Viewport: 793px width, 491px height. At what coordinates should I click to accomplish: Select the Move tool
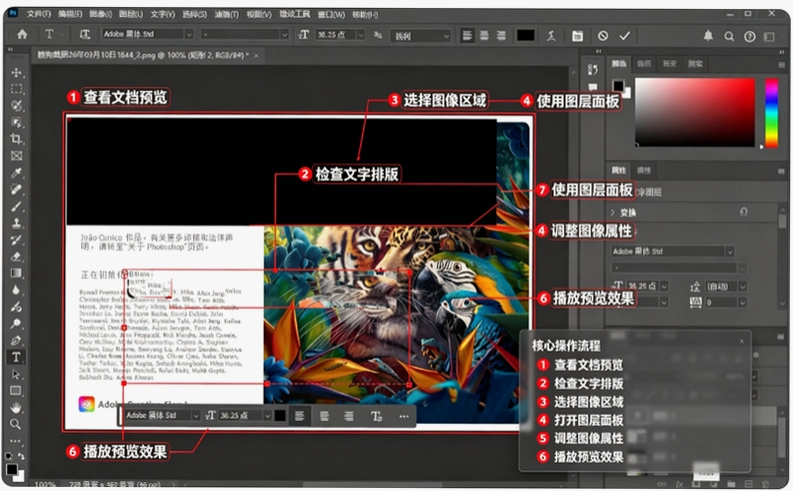16,72
